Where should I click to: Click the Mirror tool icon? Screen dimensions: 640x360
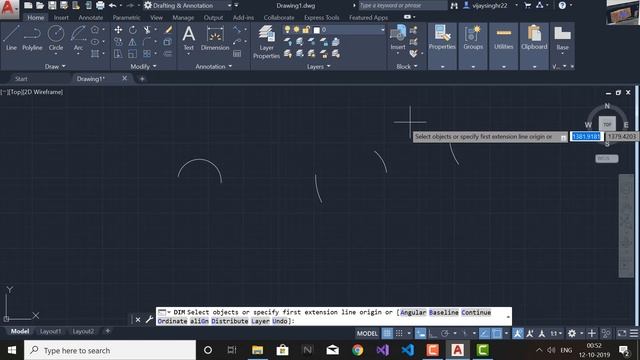pyautogui.click(x=133, y=42)
